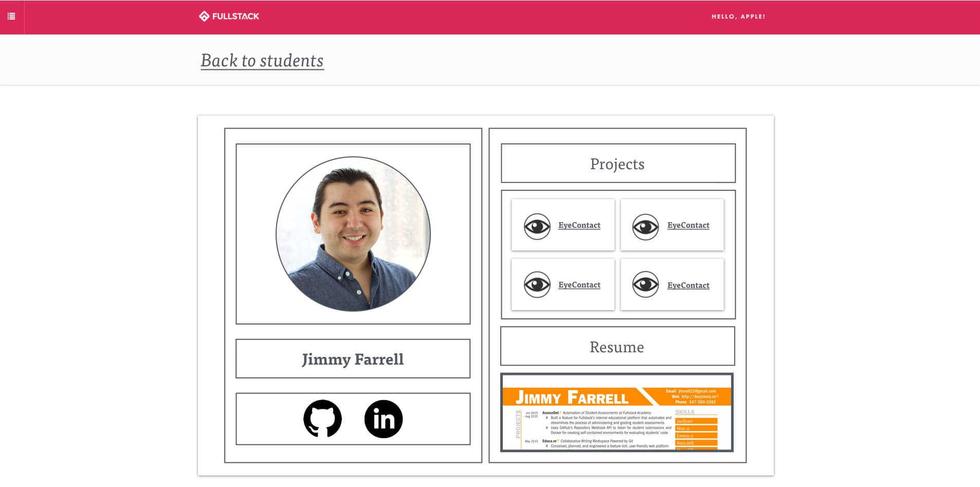
Task: Open the orange resume preview thumbnail
Action: (616, 412)
